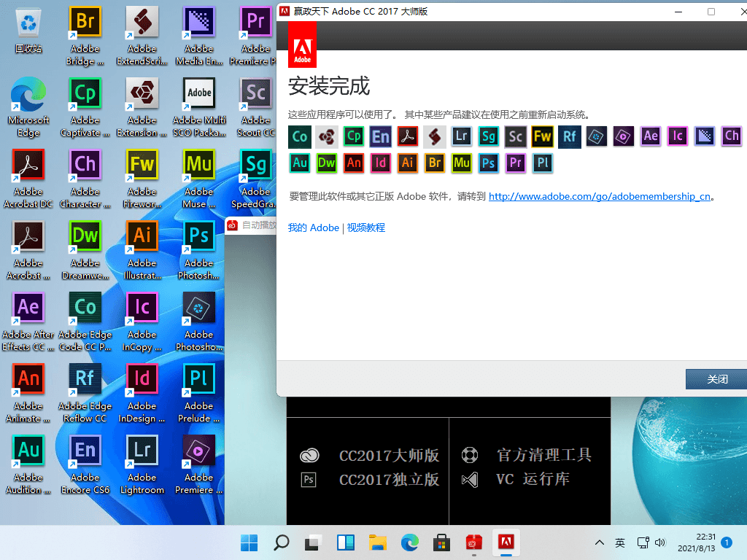Open the Adobe Photoshop Ps desktop shortcut
This screenshot has width=747, height=560.
tap(199, 251)
